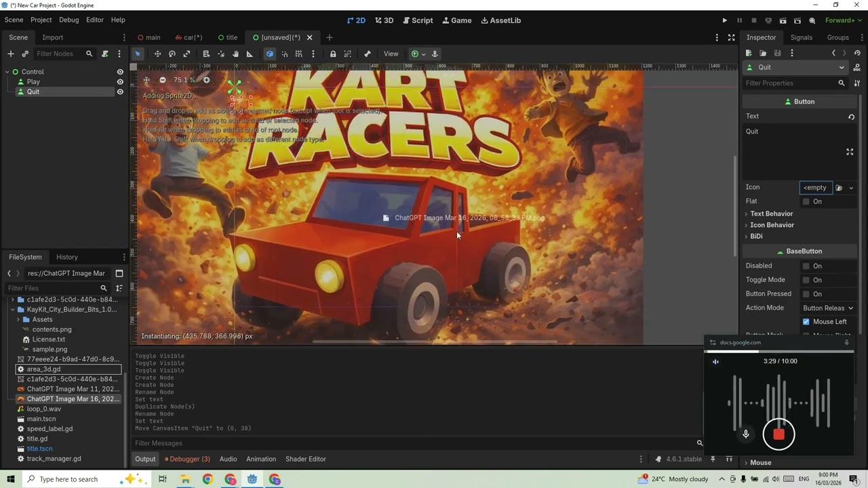Run the project with the Play button

(724, 20)
